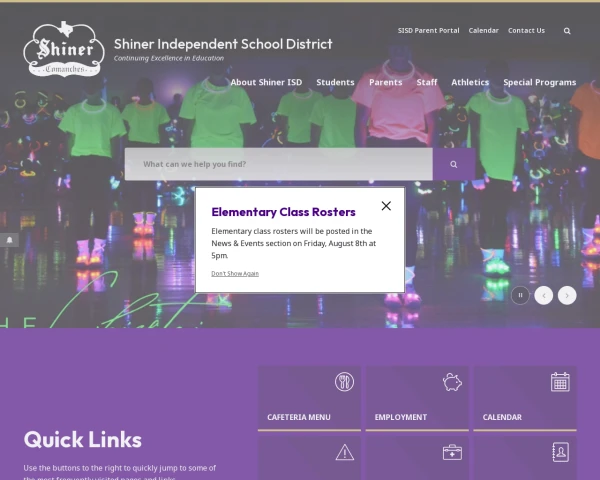Screen dimensions: 600x480
Task: Open Cafeteria Menu quick link
Action: (x=309, y=398)
